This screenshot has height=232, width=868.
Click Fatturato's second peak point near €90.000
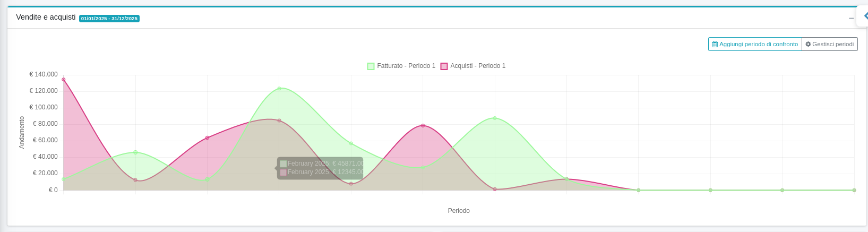pos(495,118)
